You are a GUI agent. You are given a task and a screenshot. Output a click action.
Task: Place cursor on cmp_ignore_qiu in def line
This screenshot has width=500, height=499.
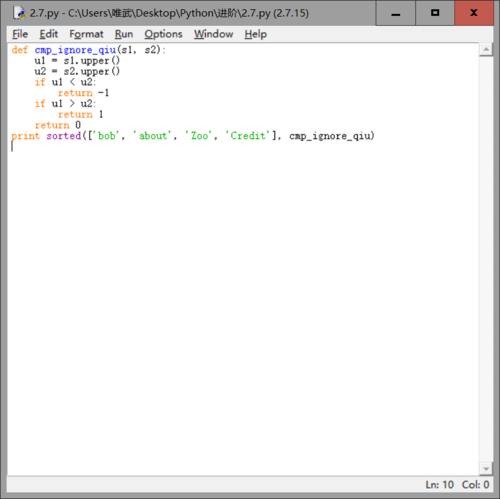click(x=75, y=50)
